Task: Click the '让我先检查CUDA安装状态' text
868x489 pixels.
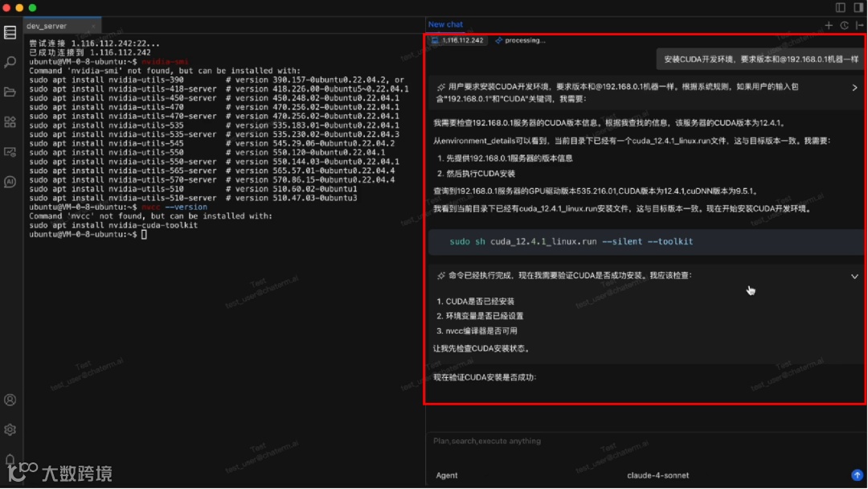Action: pyautogui.click(x=481, y=349)
